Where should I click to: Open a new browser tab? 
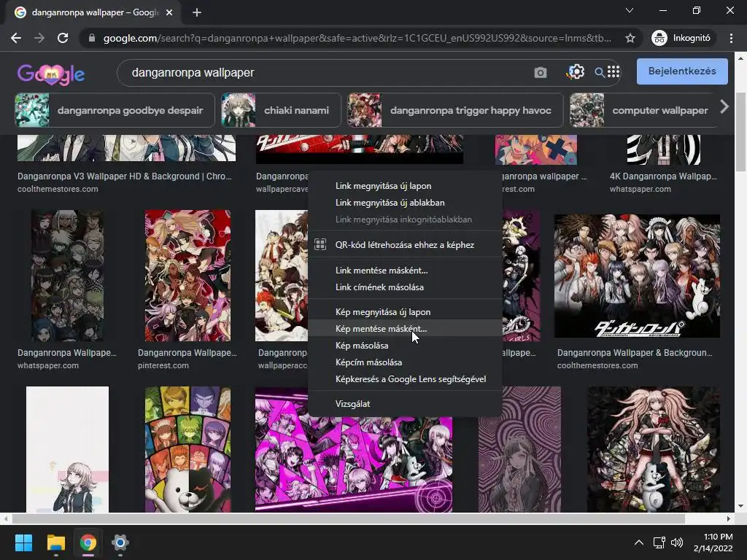[197, 12]
